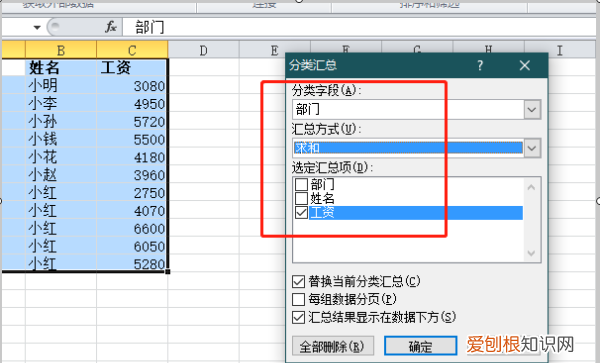The image size is (600, 363).
Task: Click the salary cell 6050
Action: click(132, 246)
